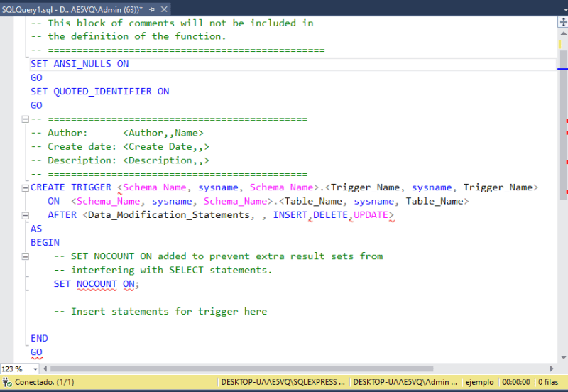Collapse the Author comment block

tap(25, 119)
